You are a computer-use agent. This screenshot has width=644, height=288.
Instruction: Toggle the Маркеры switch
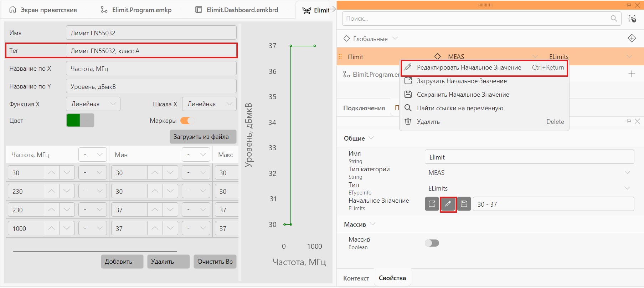(x=187, y=121)
